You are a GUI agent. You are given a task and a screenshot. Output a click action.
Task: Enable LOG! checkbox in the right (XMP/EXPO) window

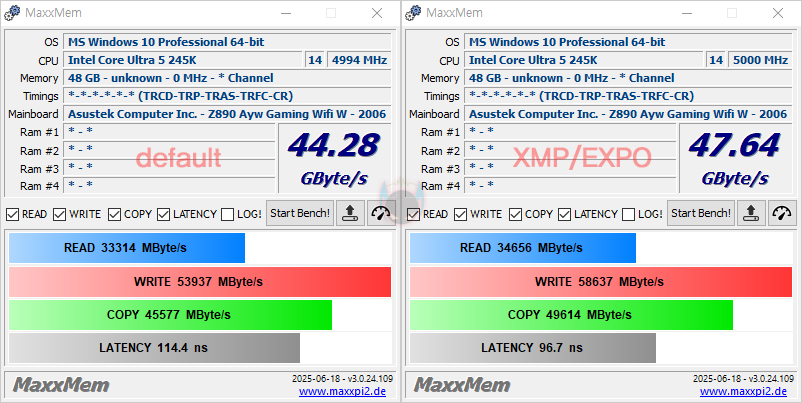(x=629, y=214)
